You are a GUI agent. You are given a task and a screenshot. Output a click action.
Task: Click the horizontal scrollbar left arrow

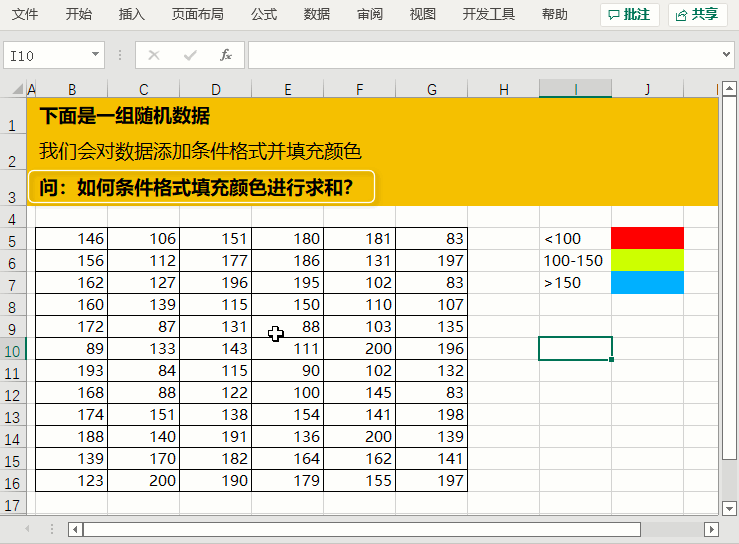coord(75,529)
